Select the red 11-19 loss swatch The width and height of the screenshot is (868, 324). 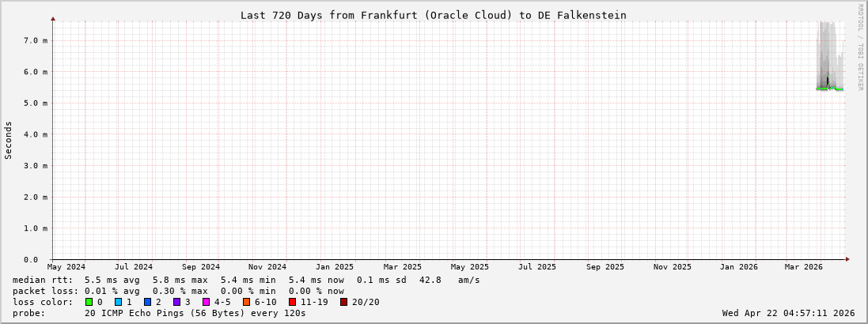[293, 302]
